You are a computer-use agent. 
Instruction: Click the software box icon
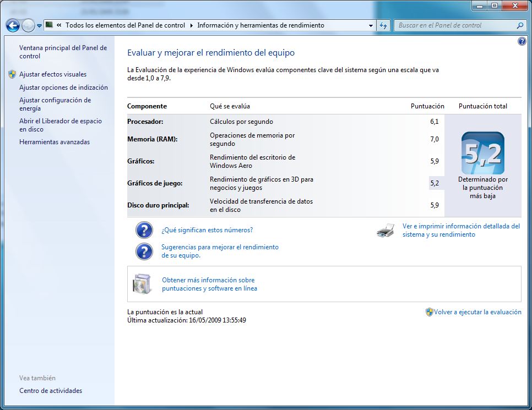point(142,284)
